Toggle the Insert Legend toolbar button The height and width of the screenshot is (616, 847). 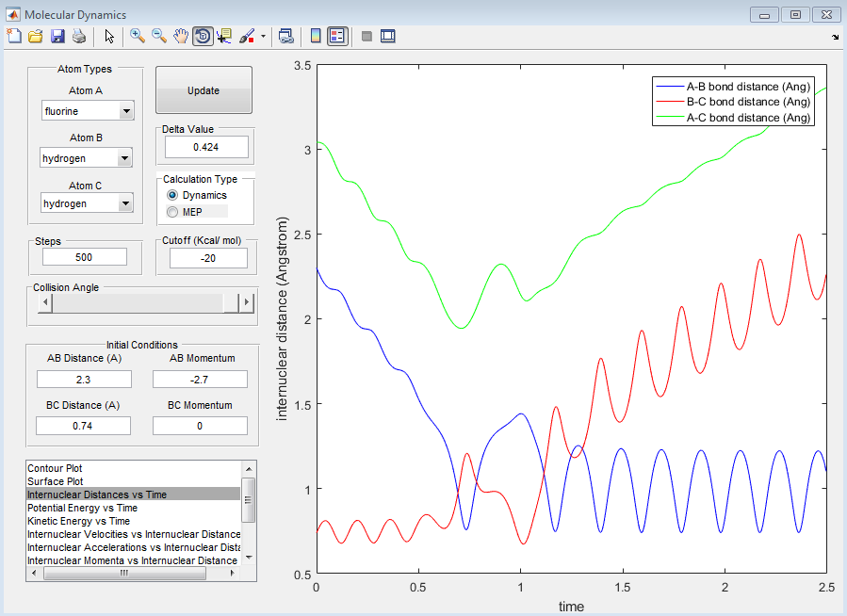click(x=337, y=36)
